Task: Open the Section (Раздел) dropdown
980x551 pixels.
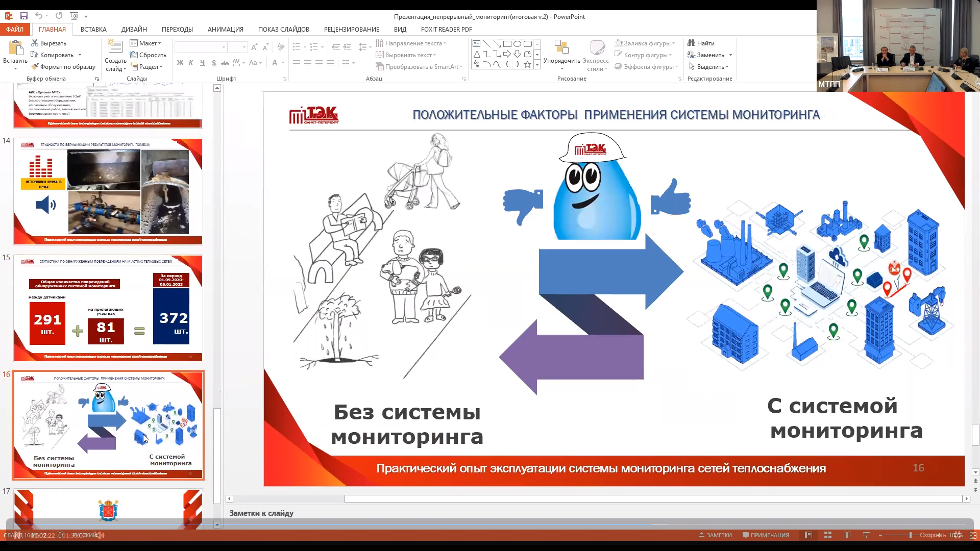Action: pos(146,66)
